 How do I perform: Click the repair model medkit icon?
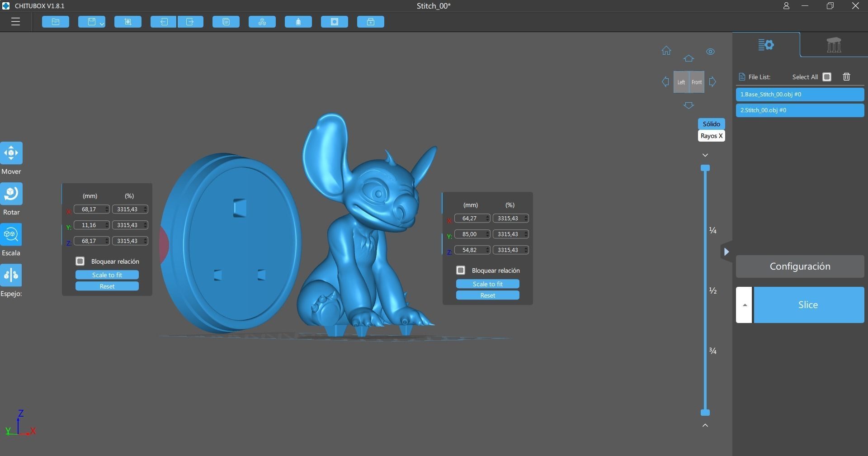(x=371, y=22)
